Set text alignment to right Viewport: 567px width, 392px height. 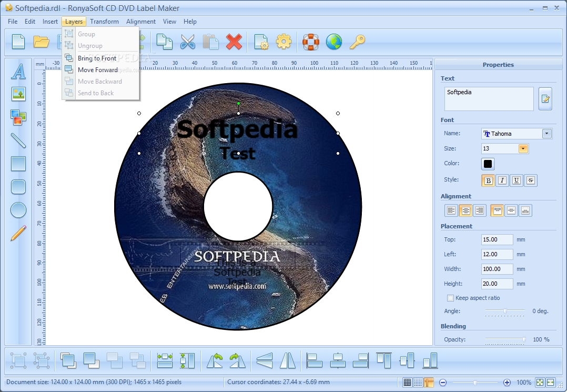tap(480, 210)
